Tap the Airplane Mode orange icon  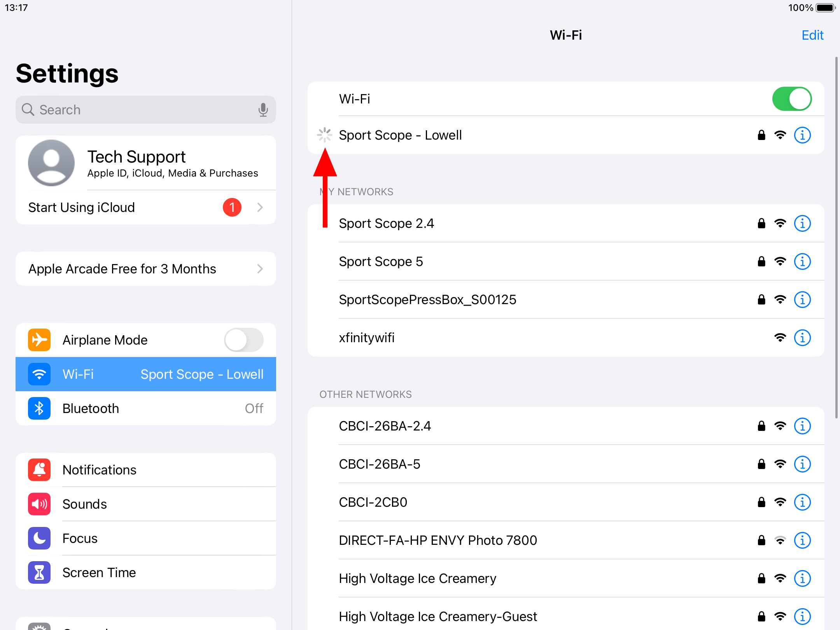pyautogui.click(x=39, y=340)
